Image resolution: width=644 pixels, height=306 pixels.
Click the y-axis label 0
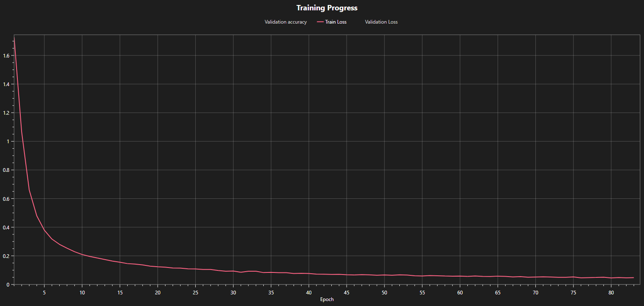(x=9, y=284)
